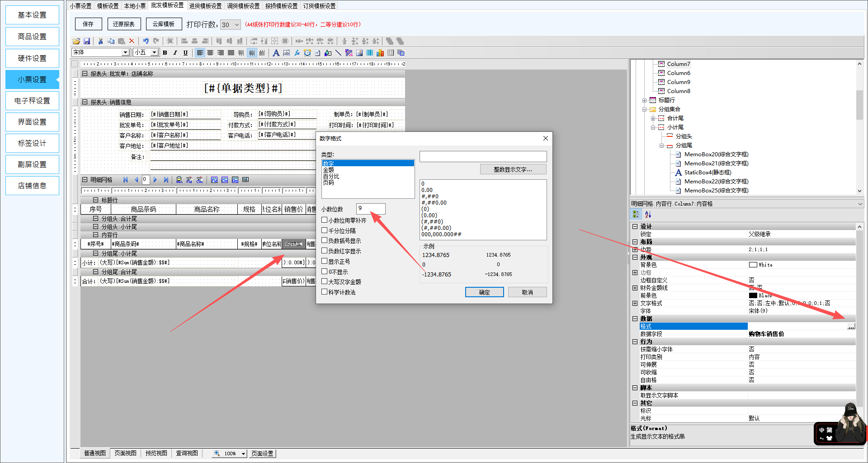Insert a barcode using the barcode icon

(370, 53)
